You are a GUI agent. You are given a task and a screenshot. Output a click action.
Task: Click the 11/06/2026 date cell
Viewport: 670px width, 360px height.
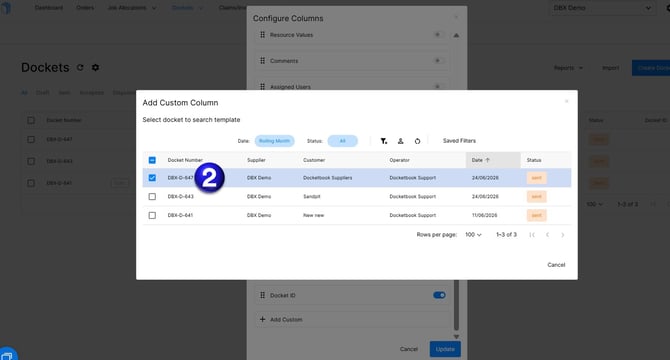click(x=485, y=215)
